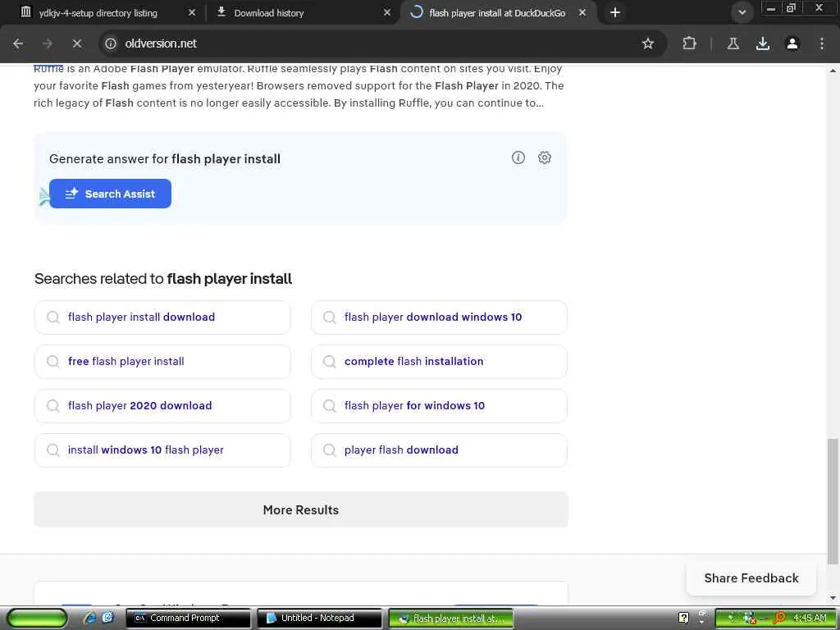
Task: Switch to Command Prompt taskbar window
Action: tap(188, 619)
